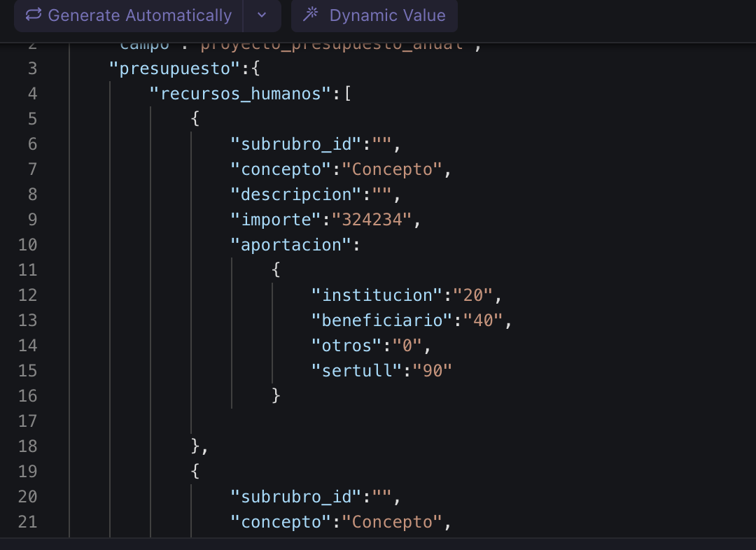Open the Generate Automatically dropdown chevron
The image size is (756, 550).
pyautogui.click(x=262, y=15)
